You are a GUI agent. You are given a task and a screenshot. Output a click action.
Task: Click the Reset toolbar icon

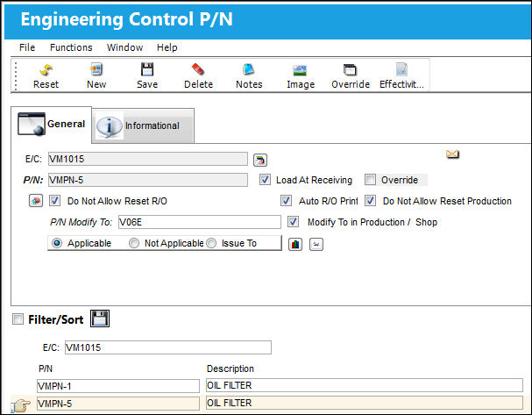(x=46, y=69)
